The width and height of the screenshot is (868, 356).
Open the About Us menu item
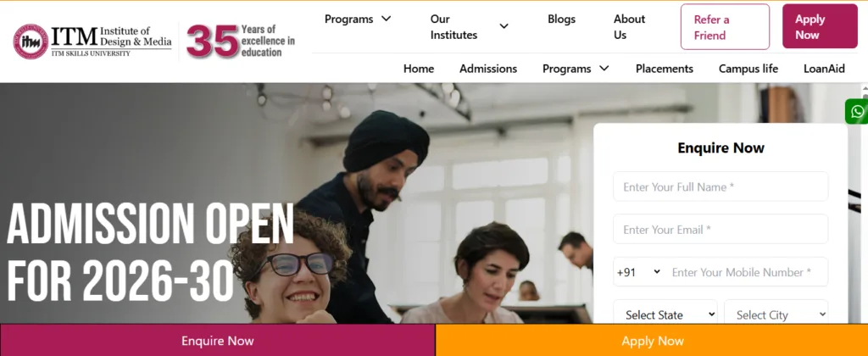pos(630,26)
